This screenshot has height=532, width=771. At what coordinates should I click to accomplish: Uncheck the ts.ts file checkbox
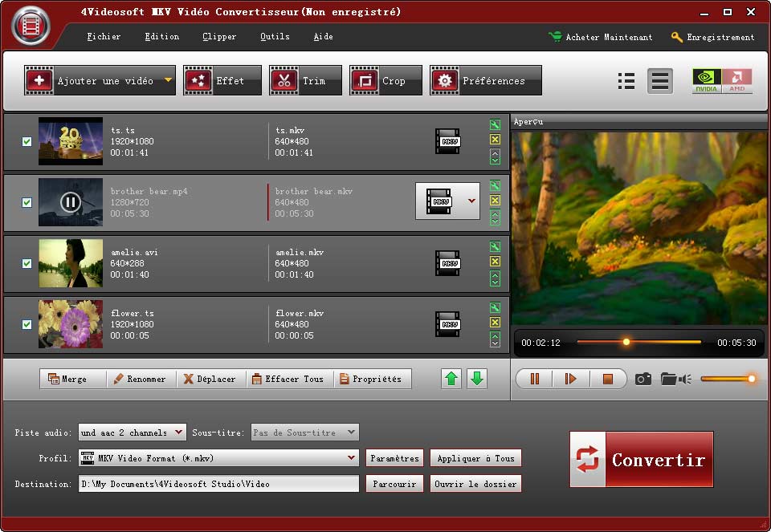[27, 141]
